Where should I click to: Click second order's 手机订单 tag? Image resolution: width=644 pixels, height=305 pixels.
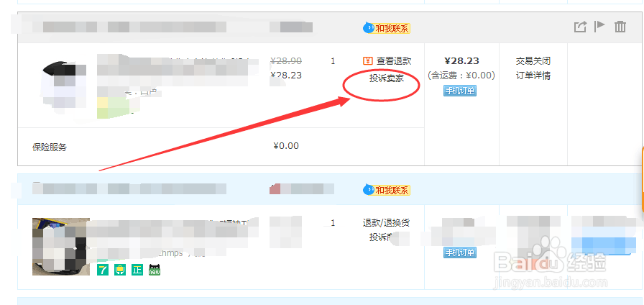coord(459,252)
